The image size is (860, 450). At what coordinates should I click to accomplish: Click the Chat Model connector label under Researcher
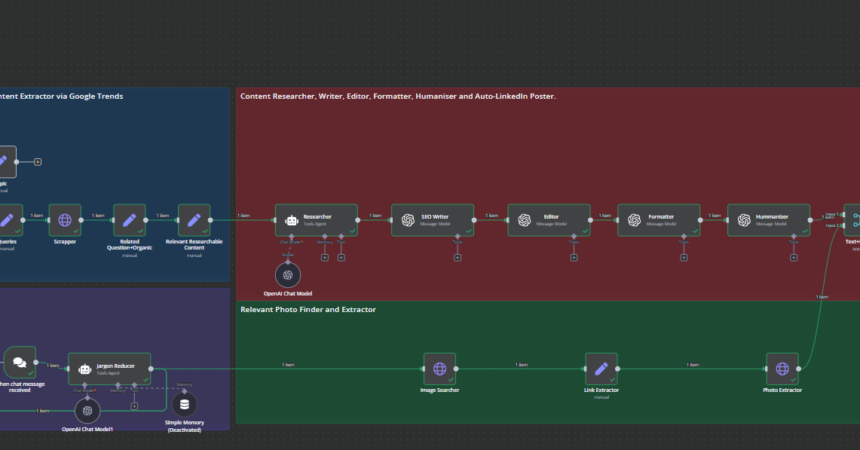291,242
